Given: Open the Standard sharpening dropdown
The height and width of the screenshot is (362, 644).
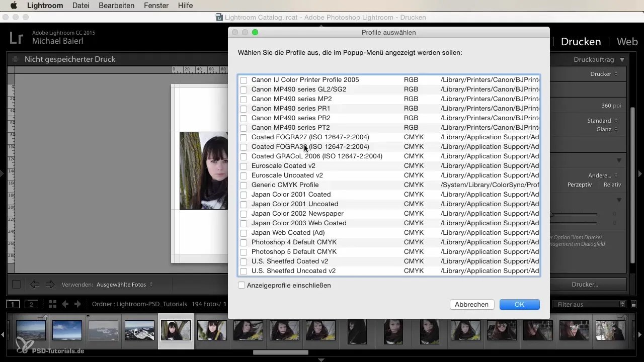Looking at the screenshot, I should pyautogui.click(x=602, y=121).
